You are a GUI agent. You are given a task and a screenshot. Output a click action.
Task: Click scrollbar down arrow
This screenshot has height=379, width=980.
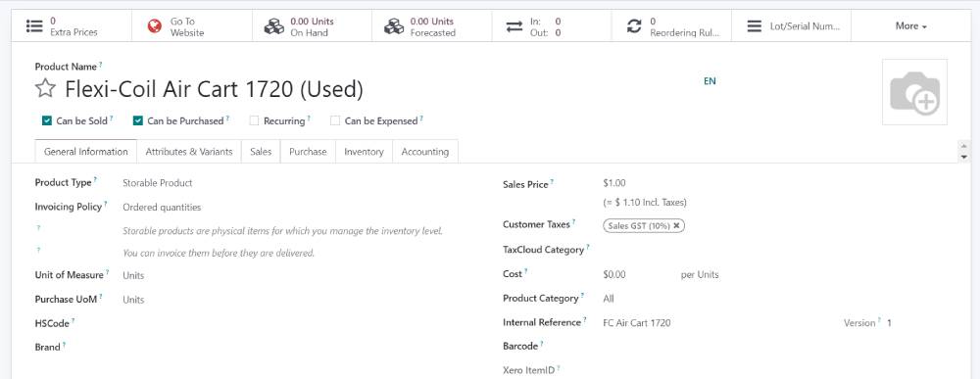point(963,157)
